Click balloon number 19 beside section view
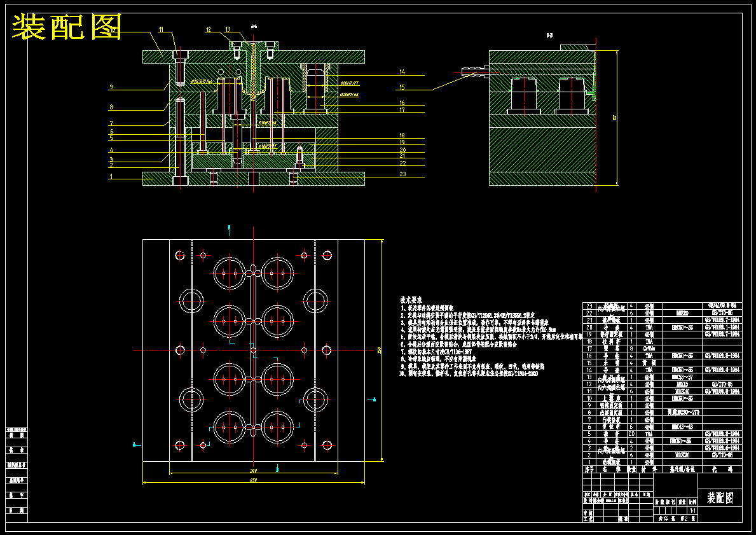Viewport: 756px width, 535px height. 402,142
